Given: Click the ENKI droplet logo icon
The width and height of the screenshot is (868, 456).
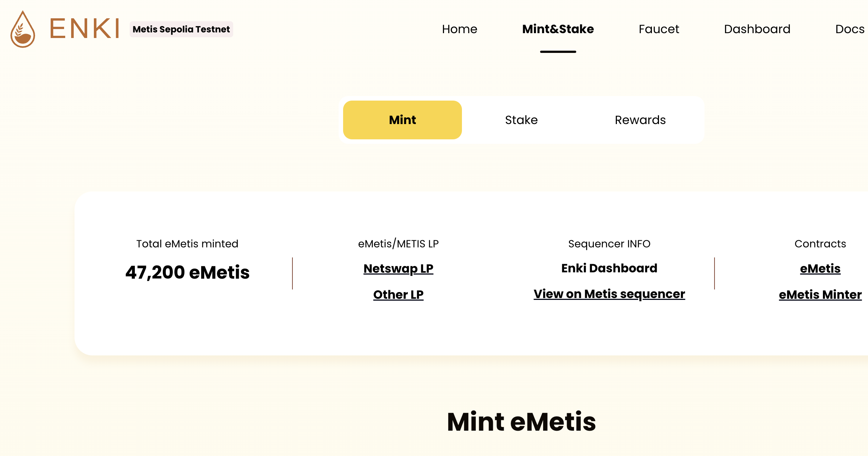Looking at the screenshot, I should click(x=23, y=29).
